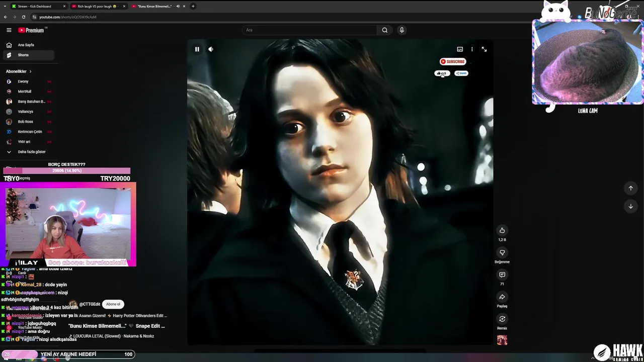Image resolution: width=644 pixels, height=362 pixels.
Task: Go to the next Short
Action: [x=630, y=206]
